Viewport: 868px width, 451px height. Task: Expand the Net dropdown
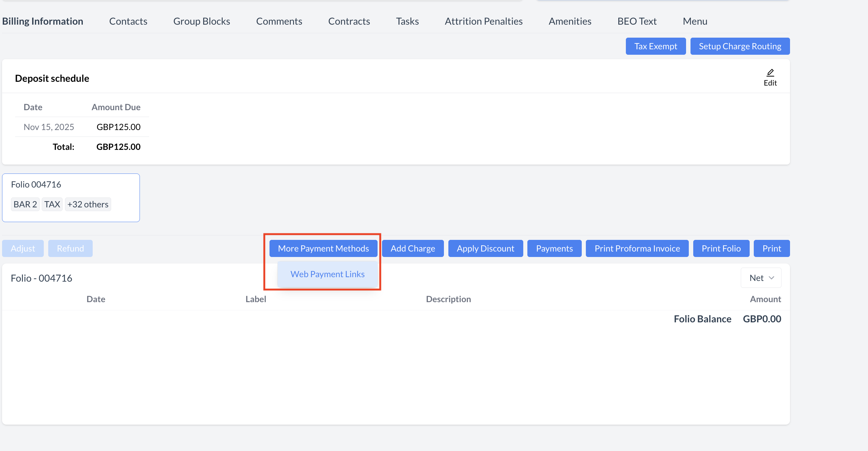[x=761, y=278]
